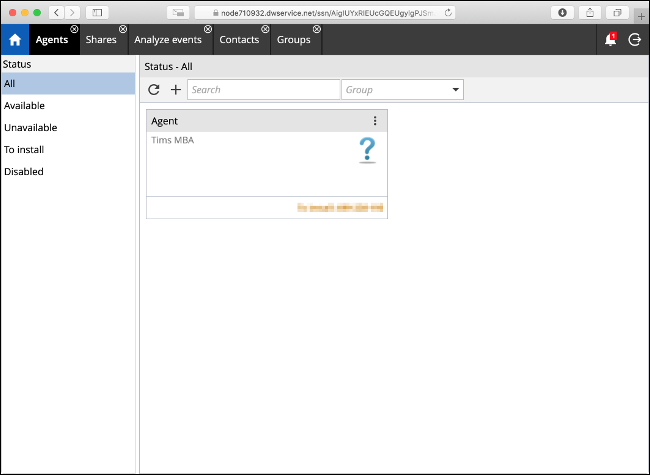Switch to the Shares tab
The width and height of the screenshot is (650, 475).
(x=101, y=40)
